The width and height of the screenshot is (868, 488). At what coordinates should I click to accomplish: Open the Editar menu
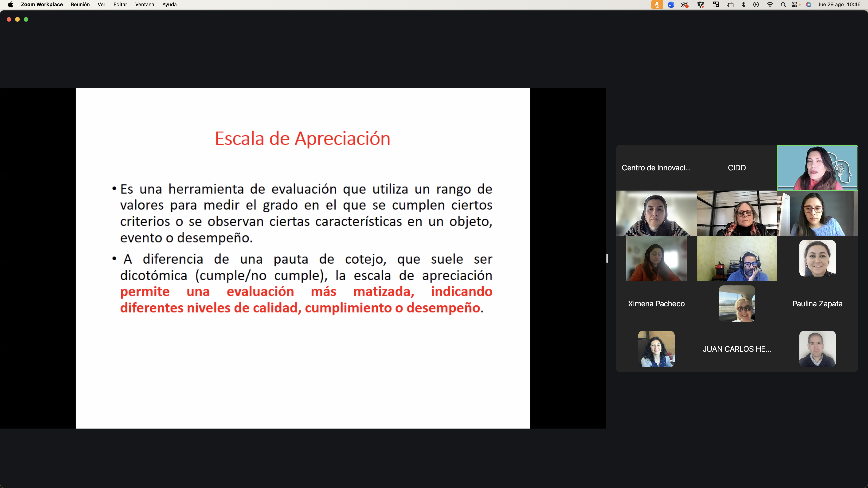point(120,4)
